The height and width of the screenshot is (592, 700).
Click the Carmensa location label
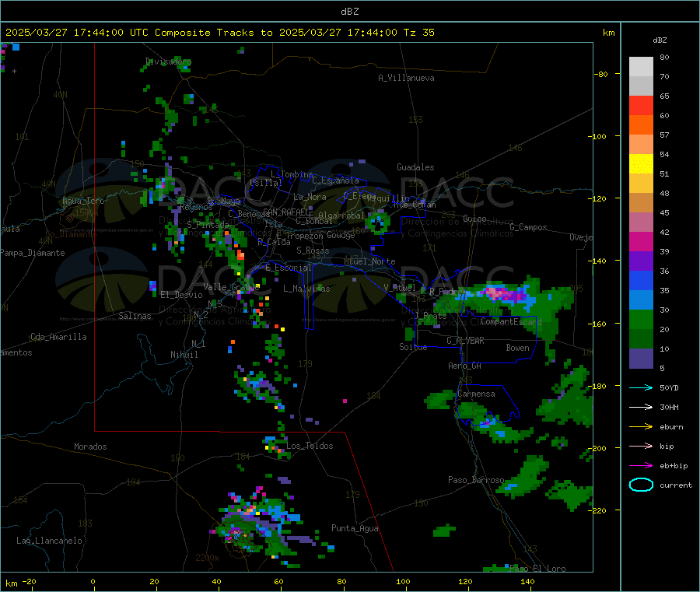click(x=476, y=394)
